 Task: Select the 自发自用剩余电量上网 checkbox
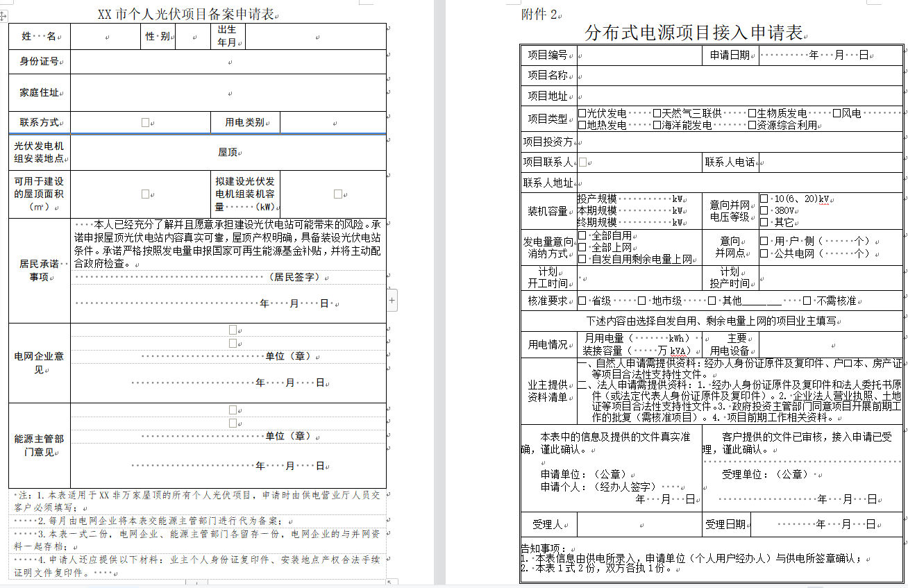tap(582, 259)
